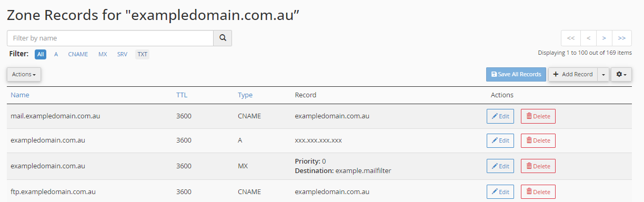Filter records by TXT type
Viewport: 644px width, 202px height.
coord(142,54)
